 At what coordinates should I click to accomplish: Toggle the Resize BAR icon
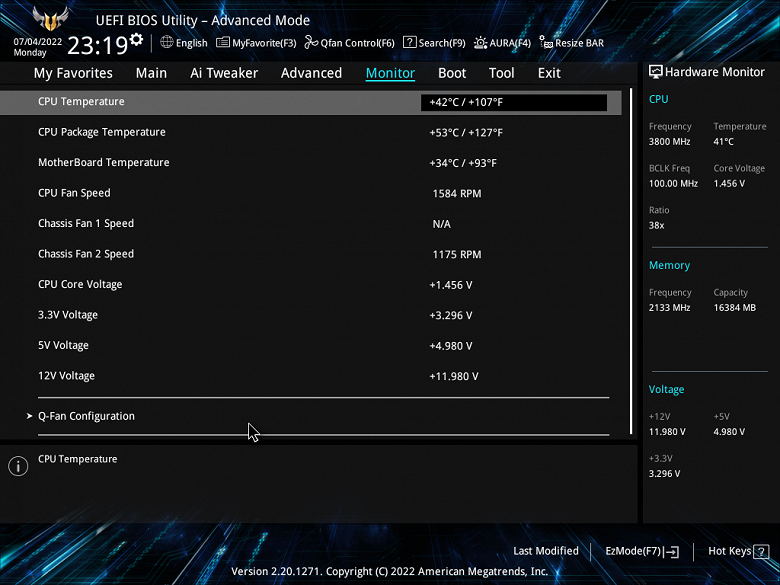pos(546,42)
